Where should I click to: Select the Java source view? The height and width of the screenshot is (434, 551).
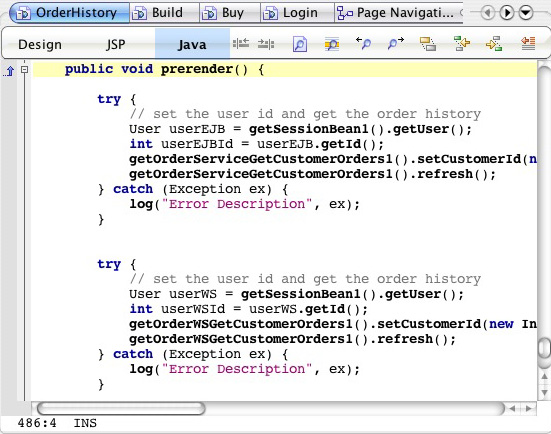(192, 44)
